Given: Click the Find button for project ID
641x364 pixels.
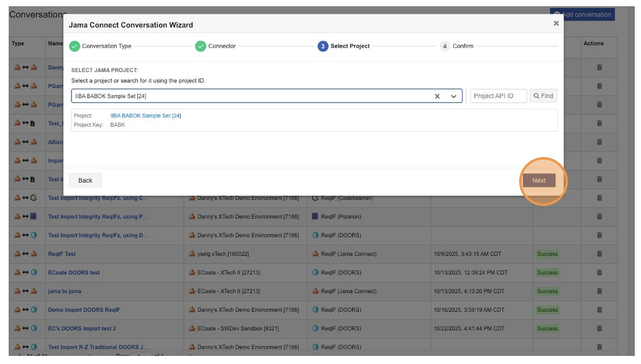Looking at the screenshot, I should point(543,96).
